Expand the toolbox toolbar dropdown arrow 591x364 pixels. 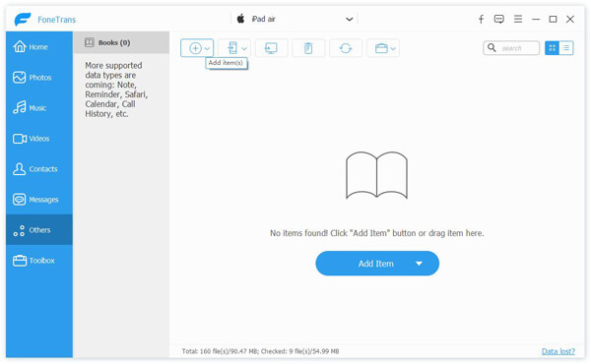click(x=393, y=48)
